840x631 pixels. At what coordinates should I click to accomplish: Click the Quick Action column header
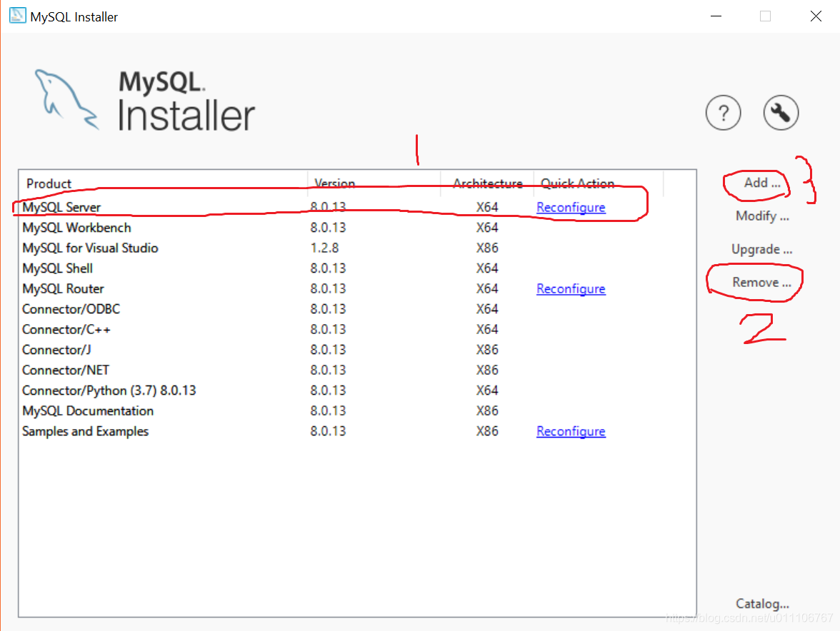pos(599,183)
